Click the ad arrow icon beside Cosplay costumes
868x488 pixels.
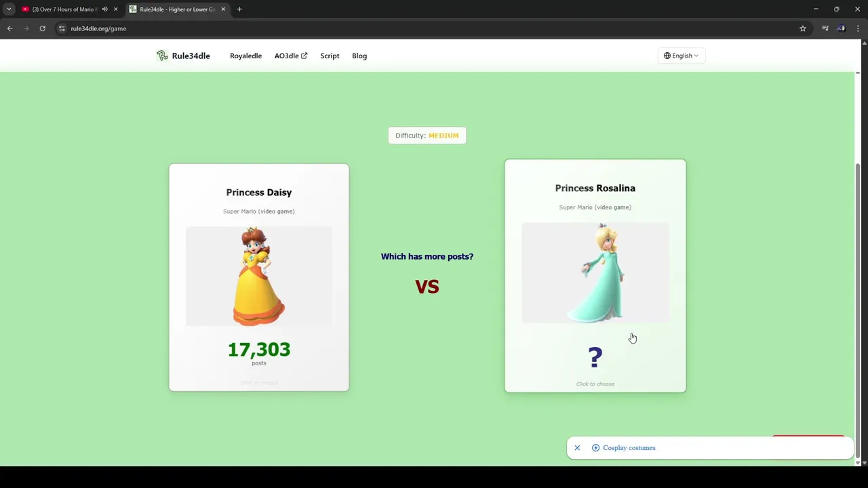pyautogui.click(x=595, y=448)
